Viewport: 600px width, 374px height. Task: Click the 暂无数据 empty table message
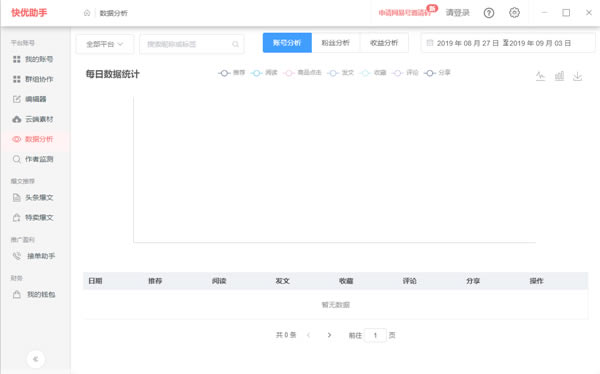pos(336,305)
